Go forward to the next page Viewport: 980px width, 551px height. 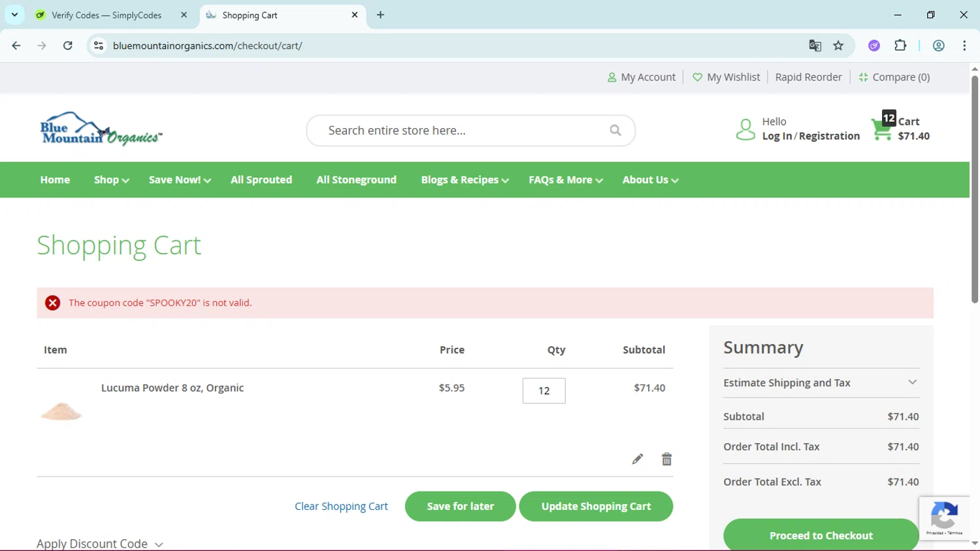point(42,46)
